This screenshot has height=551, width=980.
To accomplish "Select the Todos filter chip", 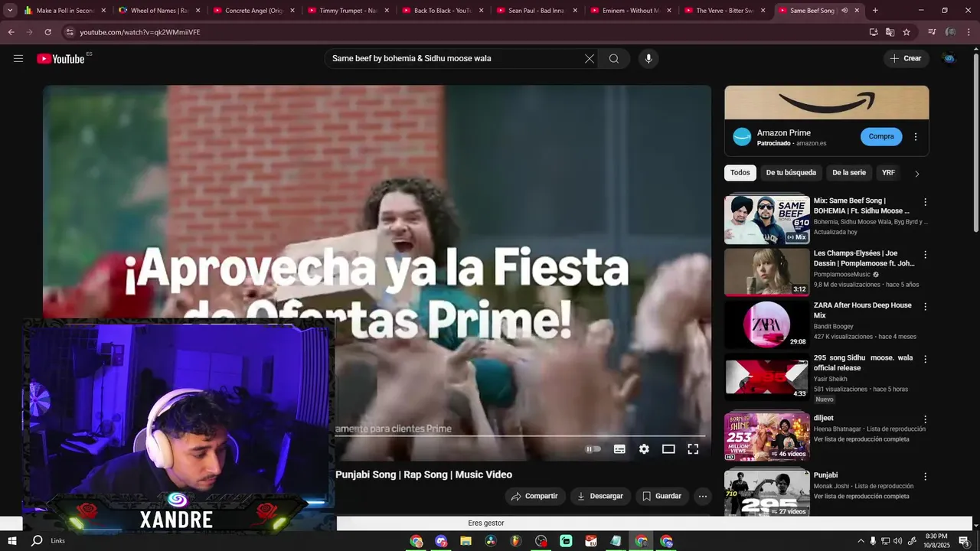I will (740, 173).
